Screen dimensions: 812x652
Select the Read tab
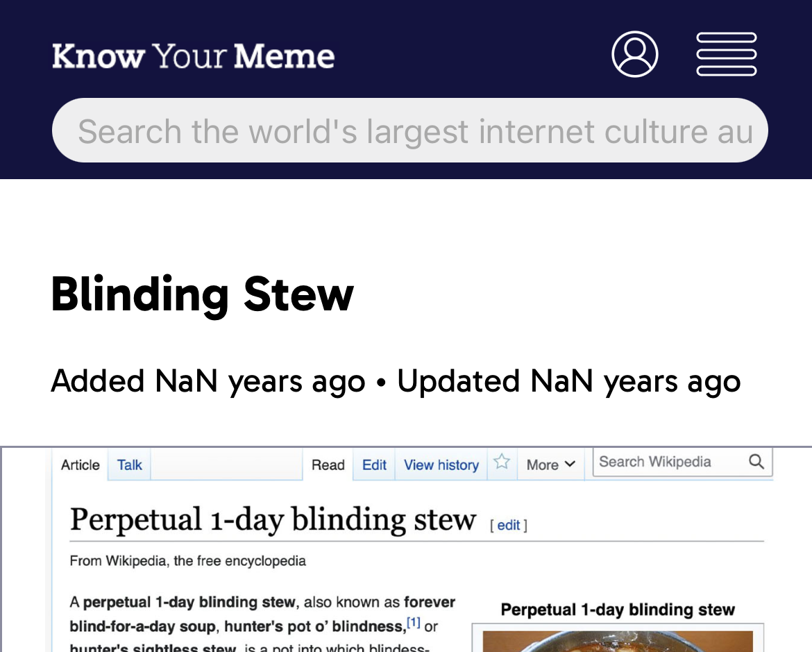point(328,465)
